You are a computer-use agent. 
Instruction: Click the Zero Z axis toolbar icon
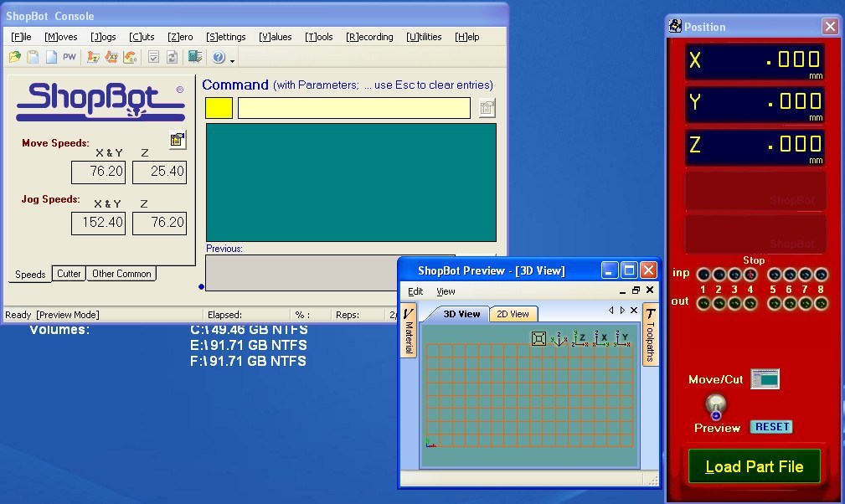pos(93,57)
